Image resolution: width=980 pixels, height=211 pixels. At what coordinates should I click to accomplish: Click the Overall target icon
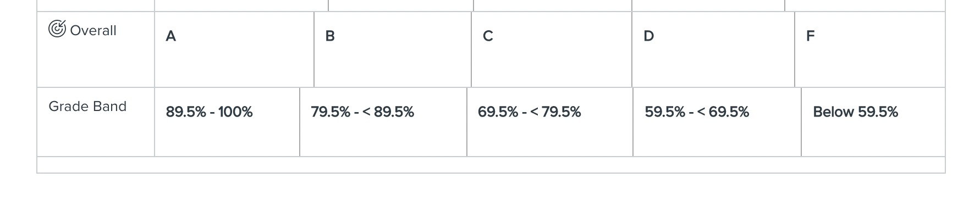click(57, 29)
